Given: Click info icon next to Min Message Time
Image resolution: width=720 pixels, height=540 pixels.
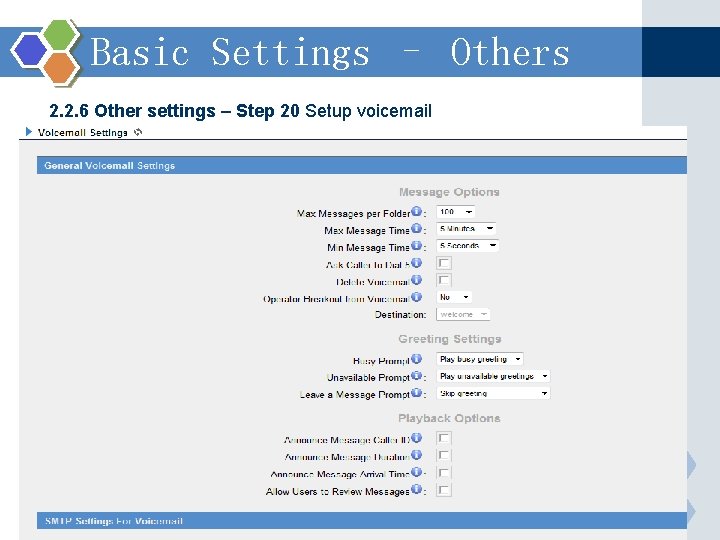Looking at the screenshot, I should [416, 245].
